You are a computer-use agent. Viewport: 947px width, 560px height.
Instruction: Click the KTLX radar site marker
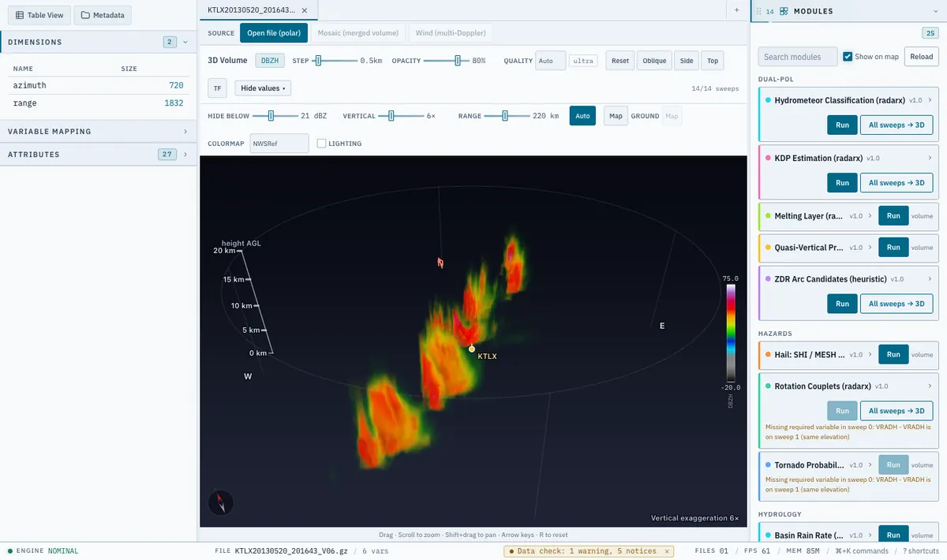[472, 349]
